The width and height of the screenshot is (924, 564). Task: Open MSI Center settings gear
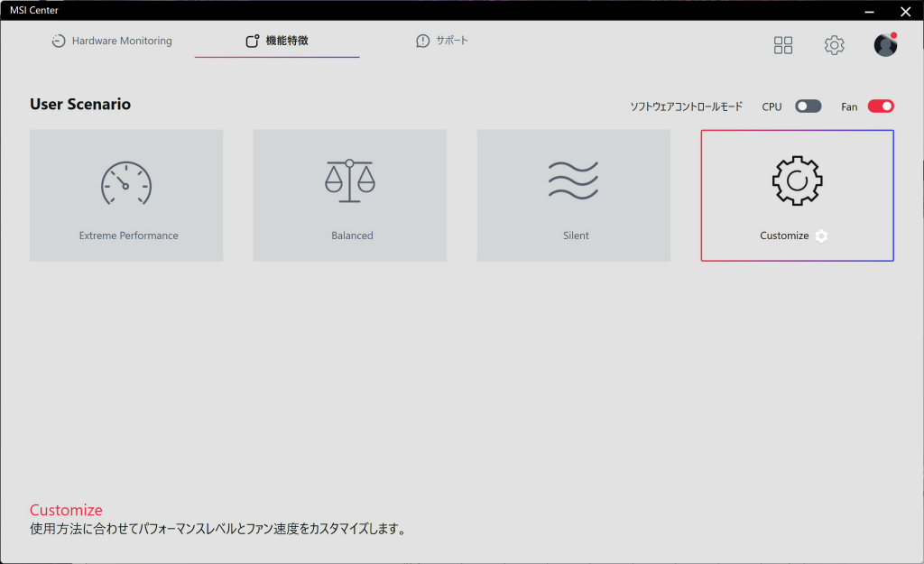coord(834,45)
